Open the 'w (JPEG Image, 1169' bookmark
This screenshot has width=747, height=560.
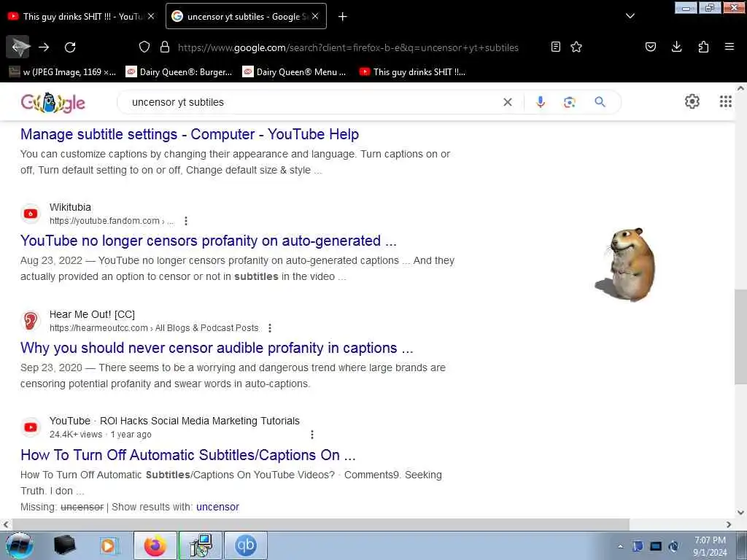(63, 72)
